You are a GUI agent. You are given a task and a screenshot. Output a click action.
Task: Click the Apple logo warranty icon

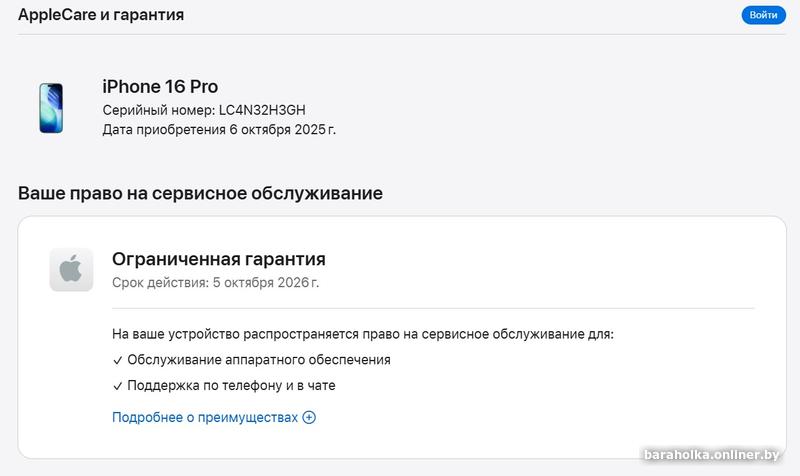pos(71,270)
